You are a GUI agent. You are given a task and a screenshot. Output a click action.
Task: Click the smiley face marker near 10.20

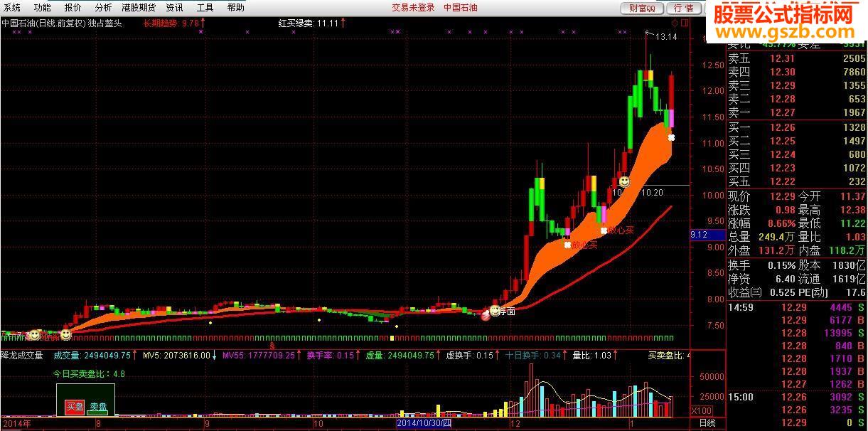point(624,181)
